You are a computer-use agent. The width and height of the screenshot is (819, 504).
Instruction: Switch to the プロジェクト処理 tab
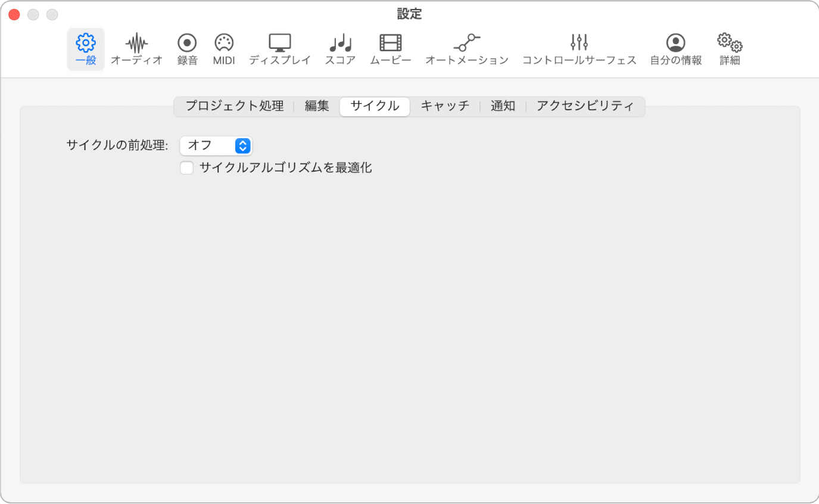235,107
